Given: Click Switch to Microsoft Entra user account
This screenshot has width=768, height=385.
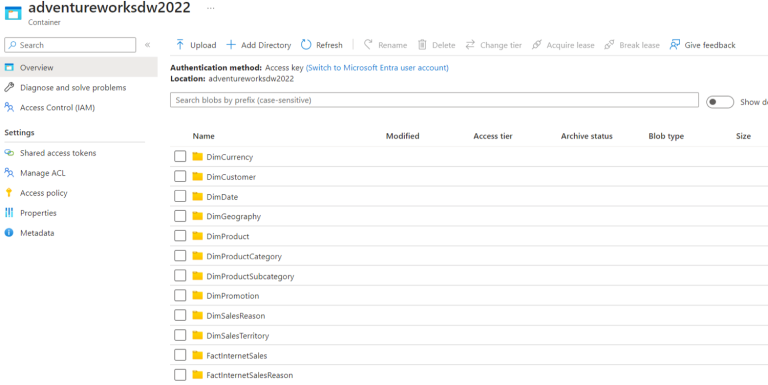Looking at the screenshot, I should pos(377,68).
